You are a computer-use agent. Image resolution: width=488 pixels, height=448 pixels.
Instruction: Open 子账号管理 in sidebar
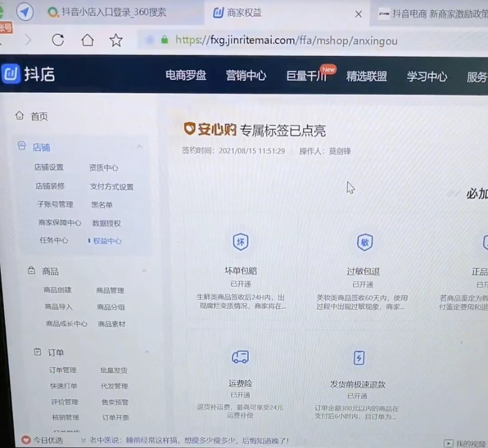(x=55, y=204)
